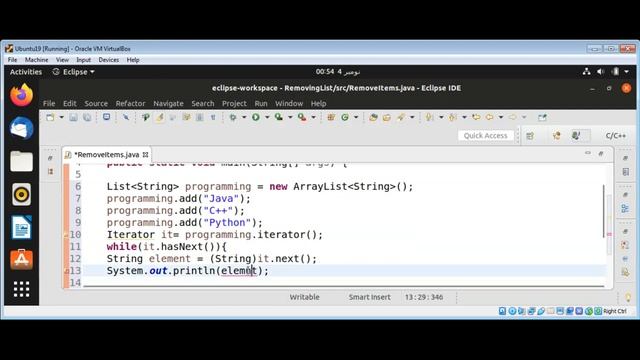This screenshot has height=360, width=640.
Task: Open Eclipse Project menu
Action: point(234,104)
